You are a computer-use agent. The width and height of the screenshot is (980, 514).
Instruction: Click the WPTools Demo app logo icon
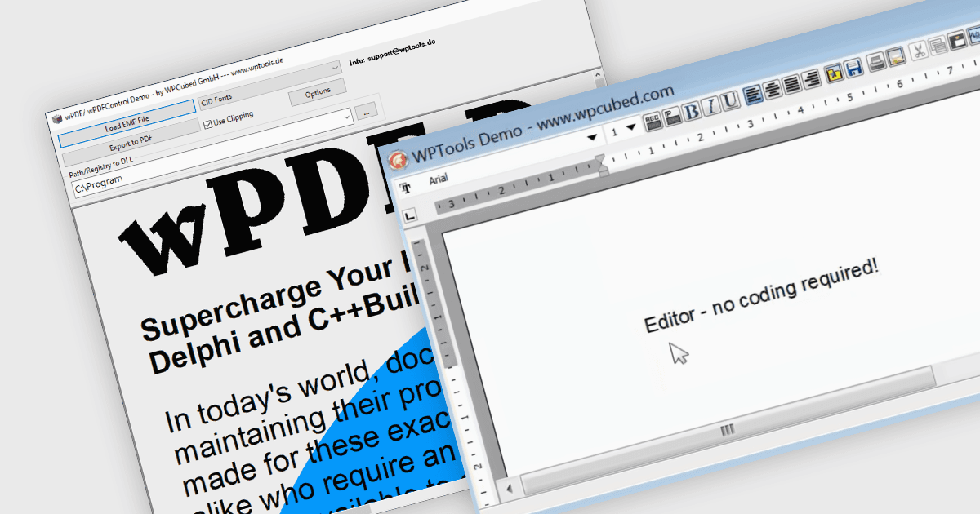click(398, 160)
